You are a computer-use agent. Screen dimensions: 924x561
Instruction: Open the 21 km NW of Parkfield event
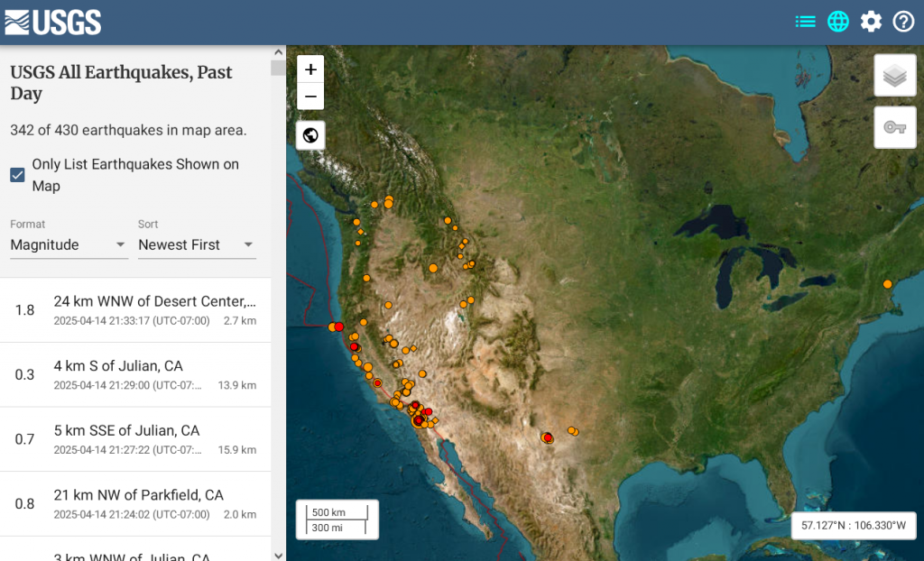pyautogui.click(x=135, y=504)
